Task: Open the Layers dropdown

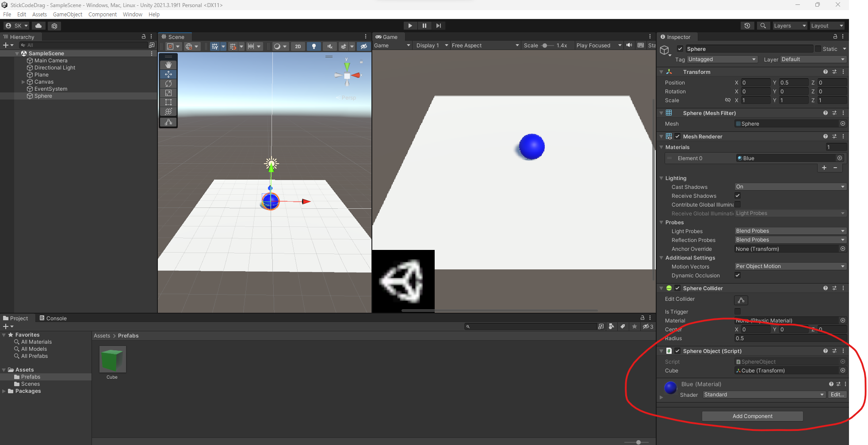Action: (x=790, y=26)
